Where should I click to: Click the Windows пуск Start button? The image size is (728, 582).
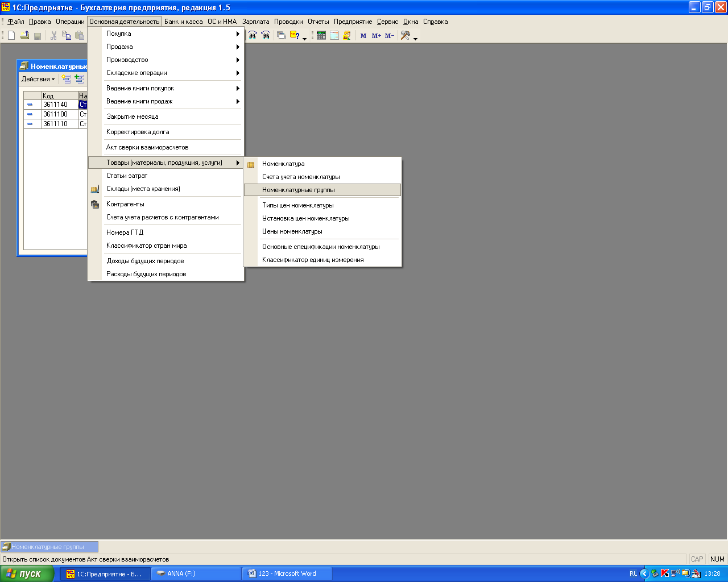[x=27, y=573]
